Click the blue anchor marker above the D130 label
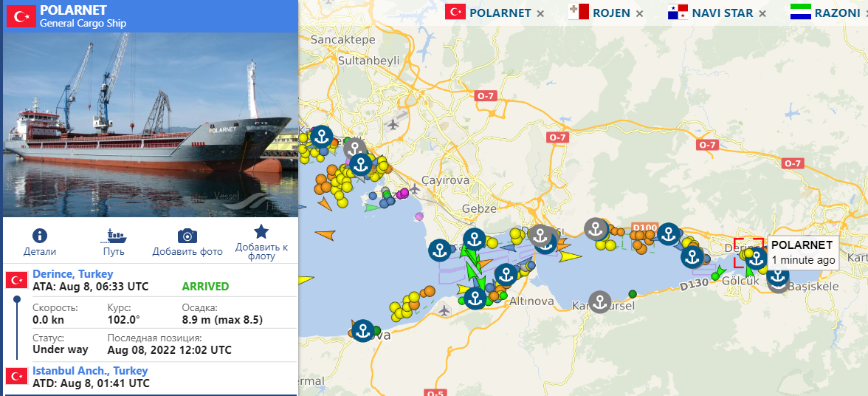This screenshot has height=396, width=868. click(x=692, y=256)
